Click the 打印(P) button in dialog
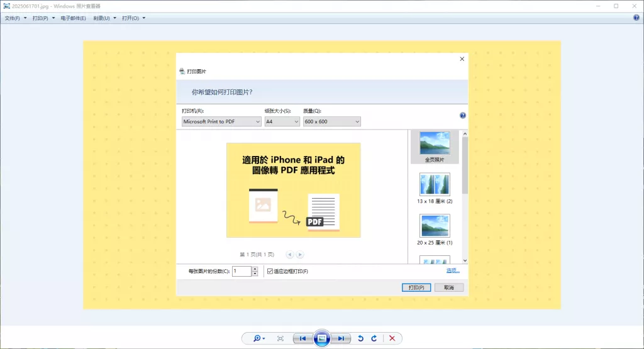This screenshot has width=644, height=349. (416, 287)
